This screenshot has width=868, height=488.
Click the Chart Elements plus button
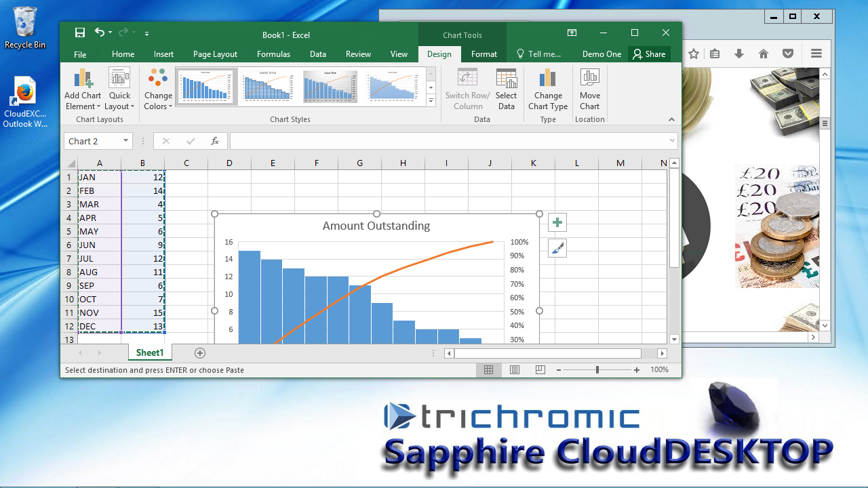coord(557,222)
